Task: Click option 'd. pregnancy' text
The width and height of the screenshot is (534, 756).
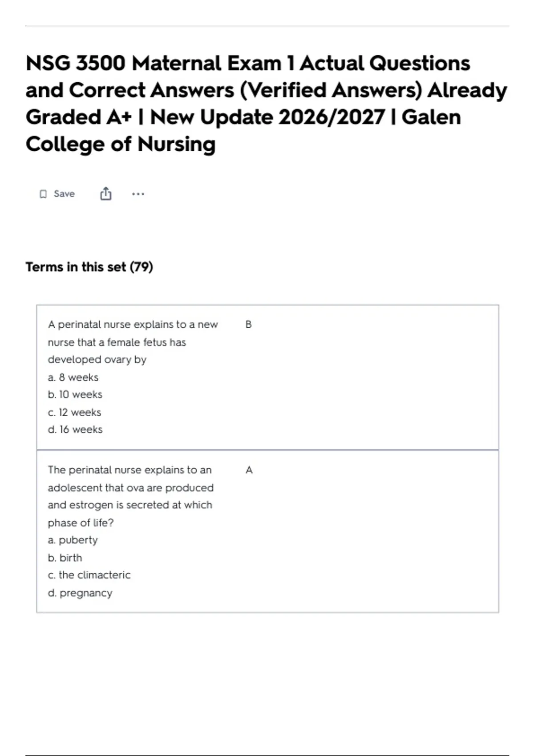Action: (80, 593)
